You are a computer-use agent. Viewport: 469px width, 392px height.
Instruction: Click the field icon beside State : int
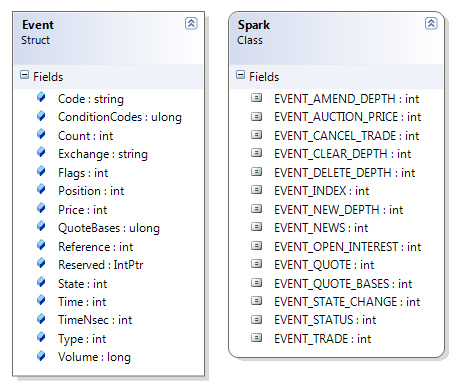[x=41, y=282]
